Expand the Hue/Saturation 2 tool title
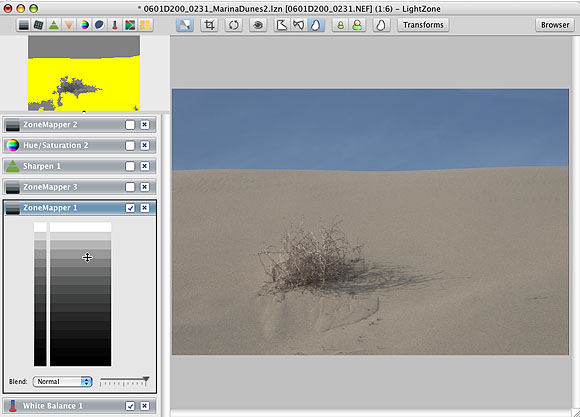Screen dimensions: 580x417 point(56,145)
